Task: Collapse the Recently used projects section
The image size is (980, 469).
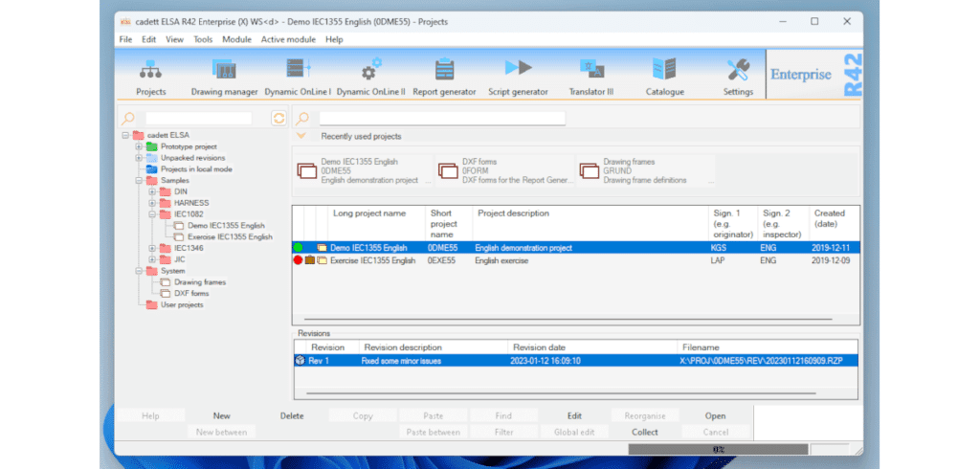Action: click(x=301, y=137)
